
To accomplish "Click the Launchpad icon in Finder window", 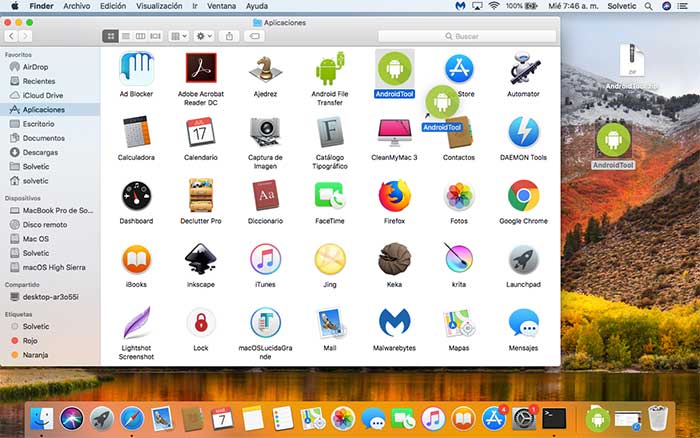I will pyautogui.click(x=523, y=259).
